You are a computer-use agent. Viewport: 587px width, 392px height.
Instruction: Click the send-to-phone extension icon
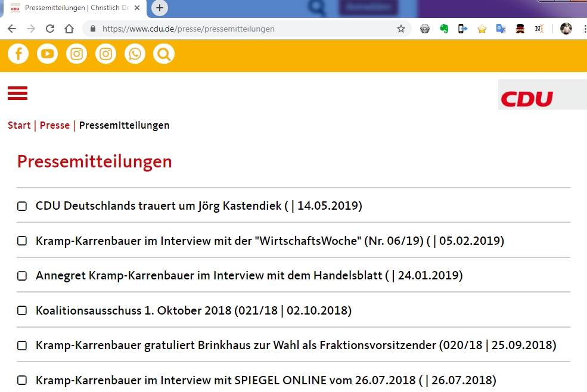pyautogui.click(x=463, y=29)
